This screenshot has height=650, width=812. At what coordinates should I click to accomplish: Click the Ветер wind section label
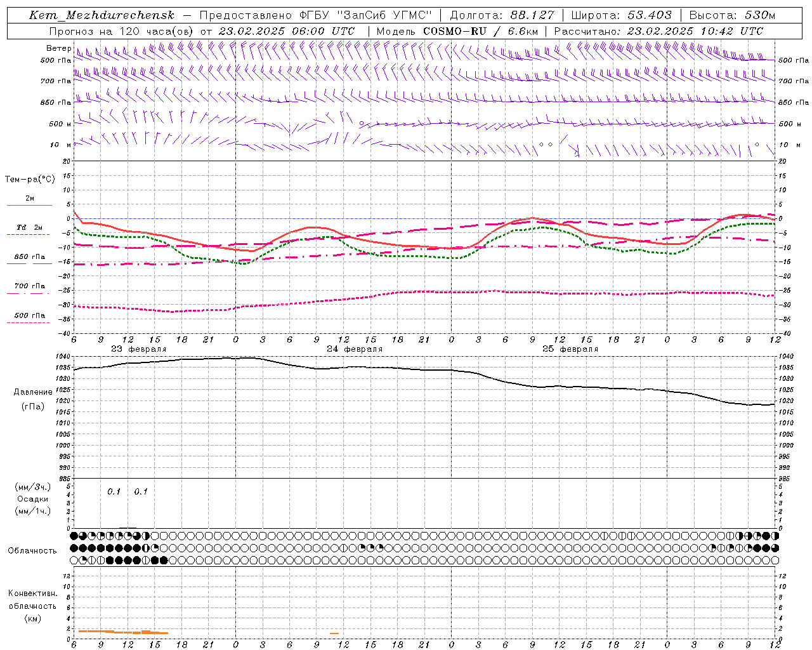click(58, 48)
